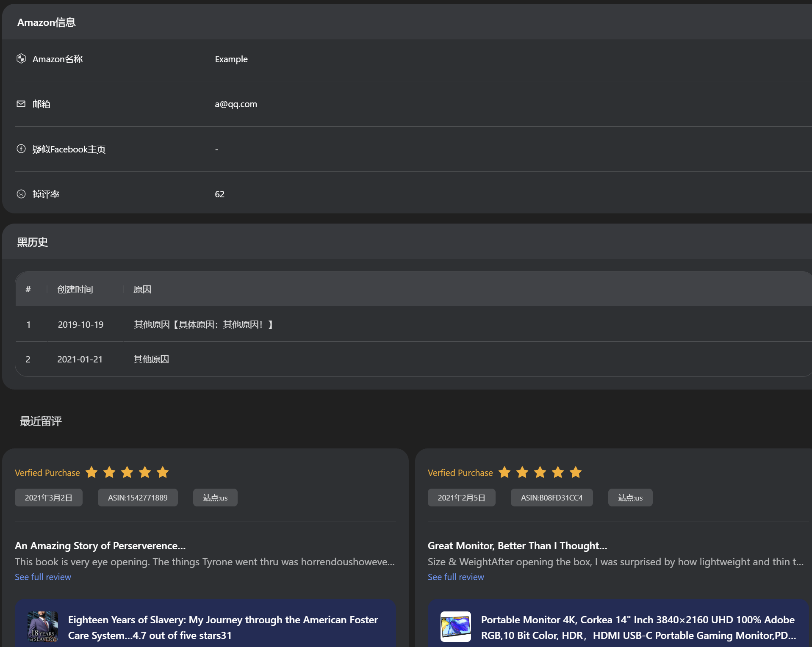Click the ASIN:B08FD31CC4 tag
812x647 pixels.
551,498
